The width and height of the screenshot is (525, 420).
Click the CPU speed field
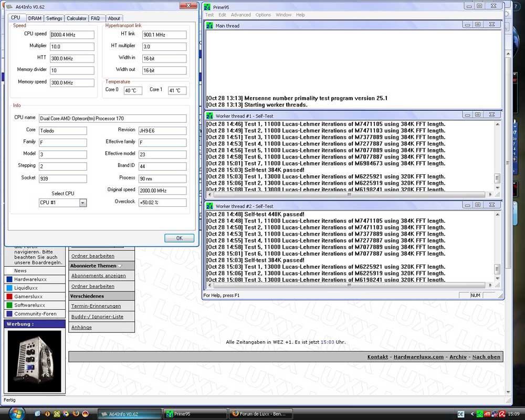[72, 35]
